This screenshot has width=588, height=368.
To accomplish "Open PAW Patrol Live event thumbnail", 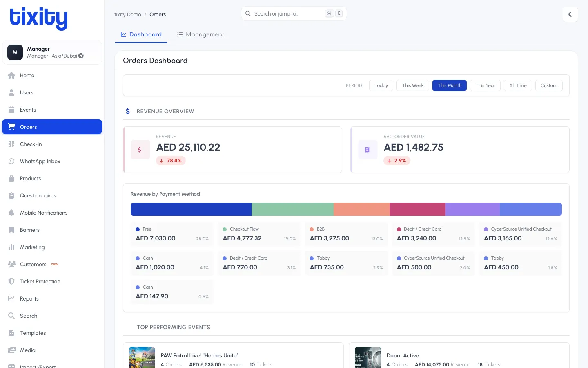I will point(142,357).
